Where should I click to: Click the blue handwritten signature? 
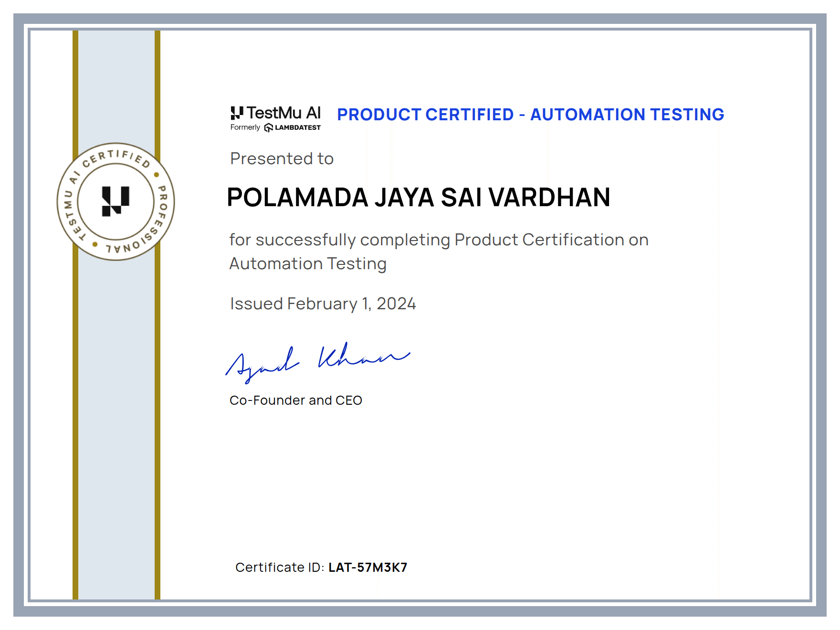[x=317, y=362]
